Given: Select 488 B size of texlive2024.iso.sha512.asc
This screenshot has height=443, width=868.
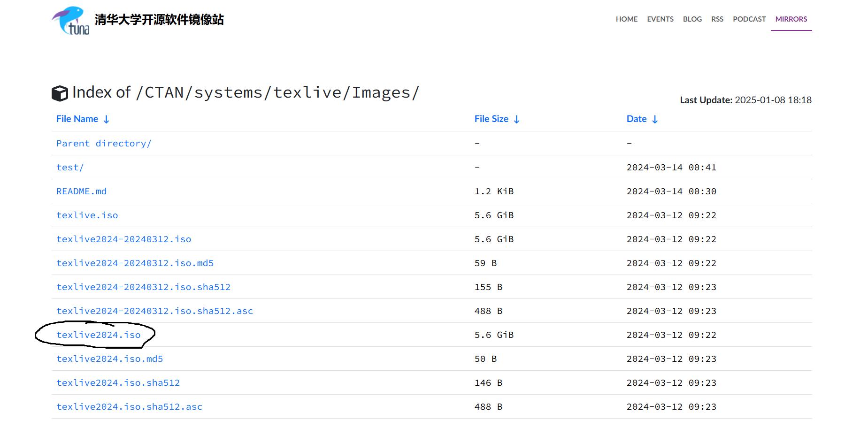Looking at the screenshot, I should click(489, 407).
